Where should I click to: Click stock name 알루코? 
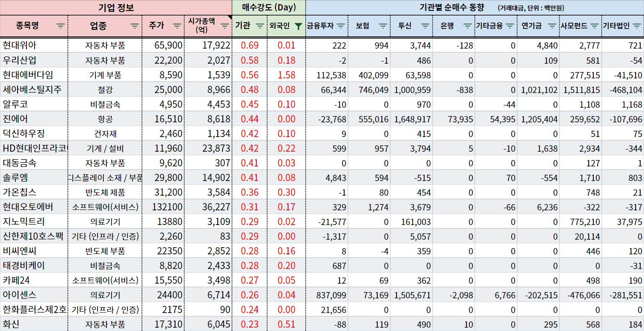15,104
